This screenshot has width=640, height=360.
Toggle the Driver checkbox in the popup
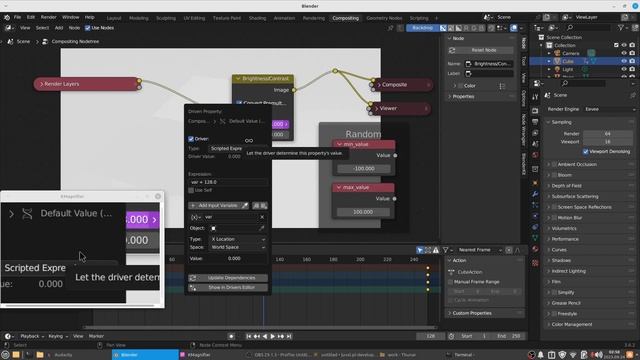(x=191, y=139)
